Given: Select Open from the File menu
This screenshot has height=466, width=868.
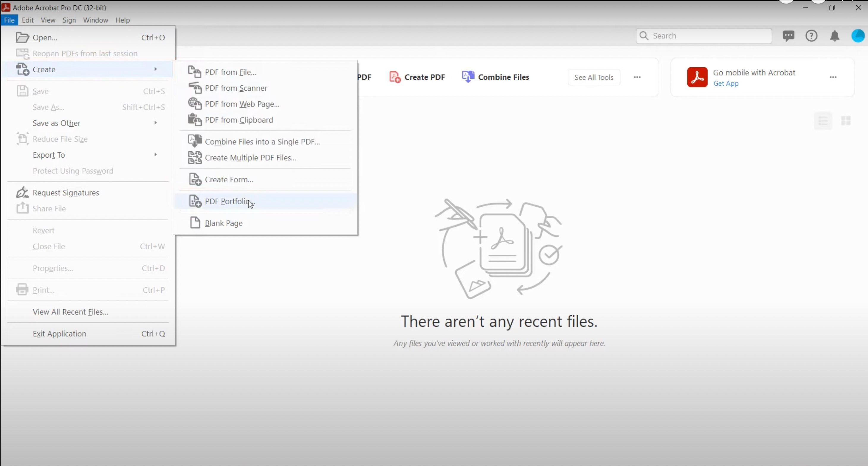Looking at the screenshot, I should (x=45, y=37).
